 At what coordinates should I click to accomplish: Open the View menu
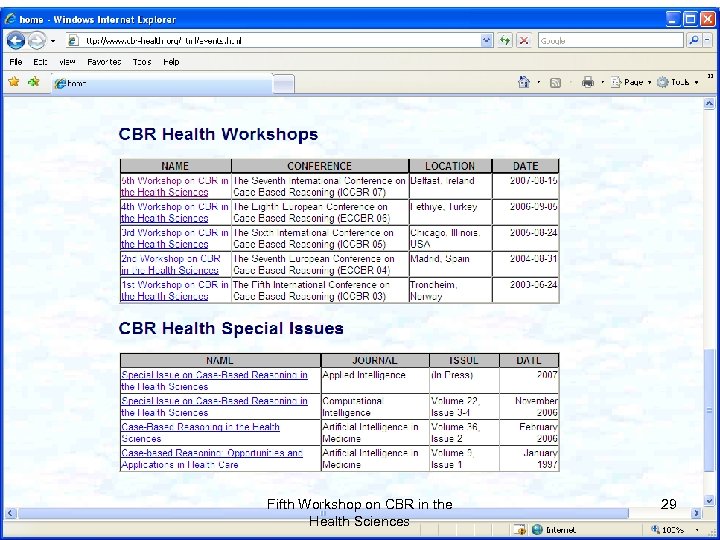67,62
